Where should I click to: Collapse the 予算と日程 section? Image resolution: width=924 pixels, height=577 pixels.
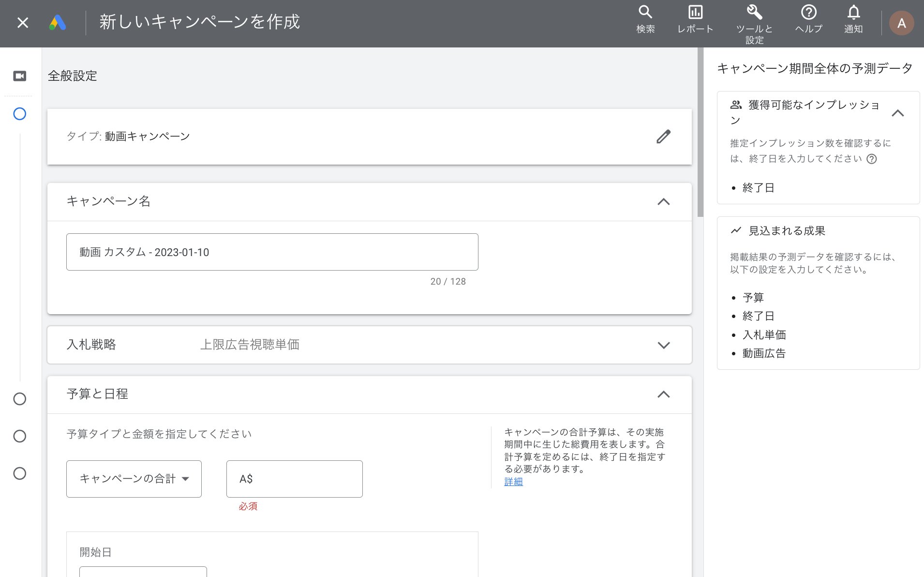point(664,395)
